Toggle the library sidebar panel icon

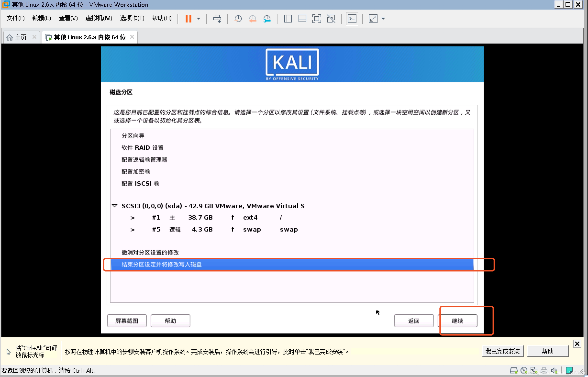[x=288, y=19]
